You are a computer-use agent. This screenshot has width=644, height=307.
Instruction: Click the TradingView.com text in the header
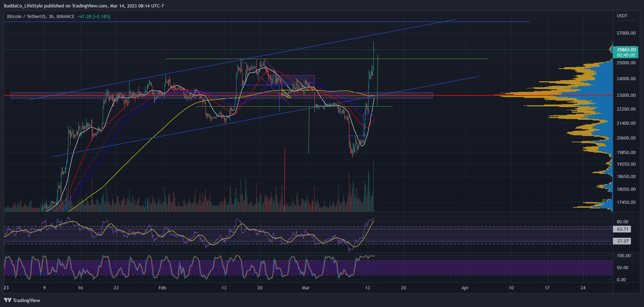click(90, 6)
